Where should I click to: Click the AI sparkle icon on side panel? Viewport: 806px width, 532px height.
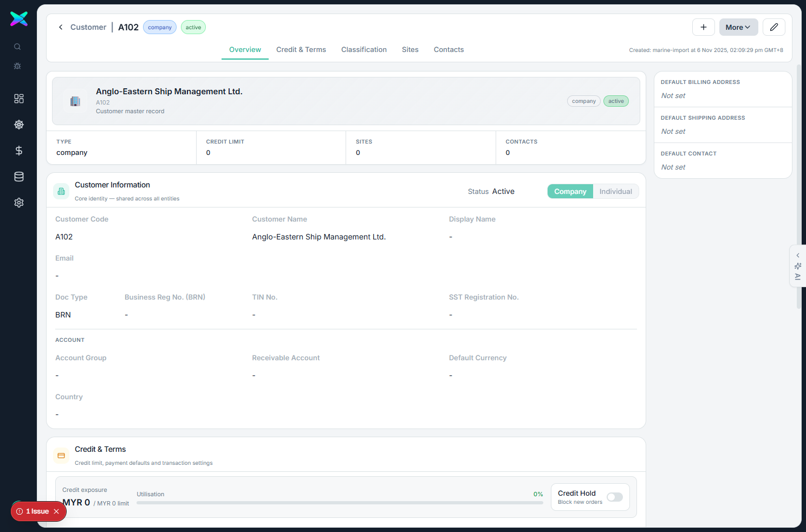(798, 266)
